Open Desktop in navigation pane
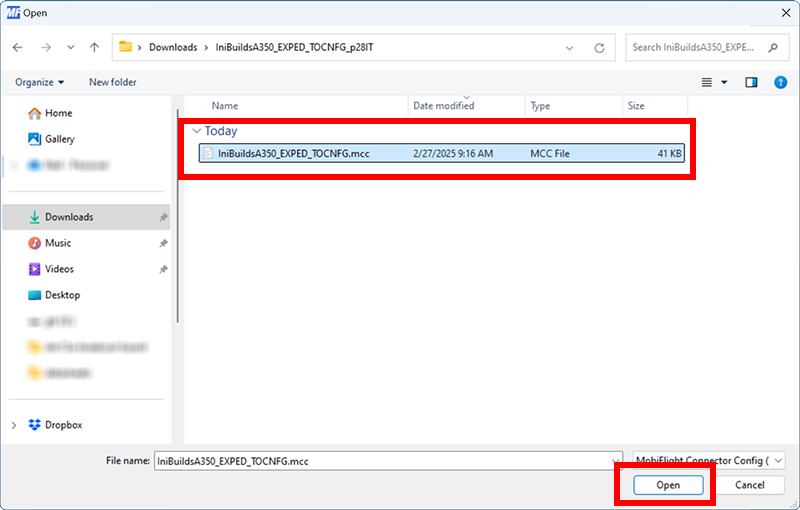This screenshot has width=800, height=510. click(x=62, y=295)
